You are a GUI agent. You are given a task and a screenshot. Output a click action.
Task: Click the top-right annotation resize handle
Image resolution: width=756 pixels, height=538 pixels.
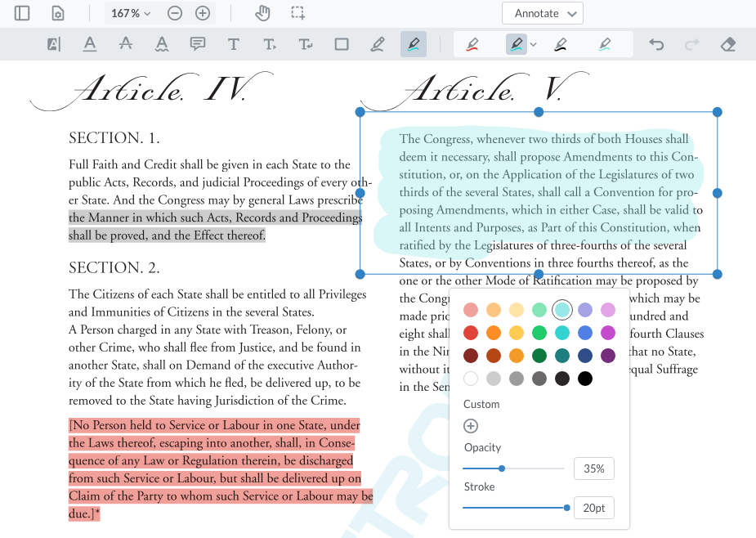pos(717,112)
